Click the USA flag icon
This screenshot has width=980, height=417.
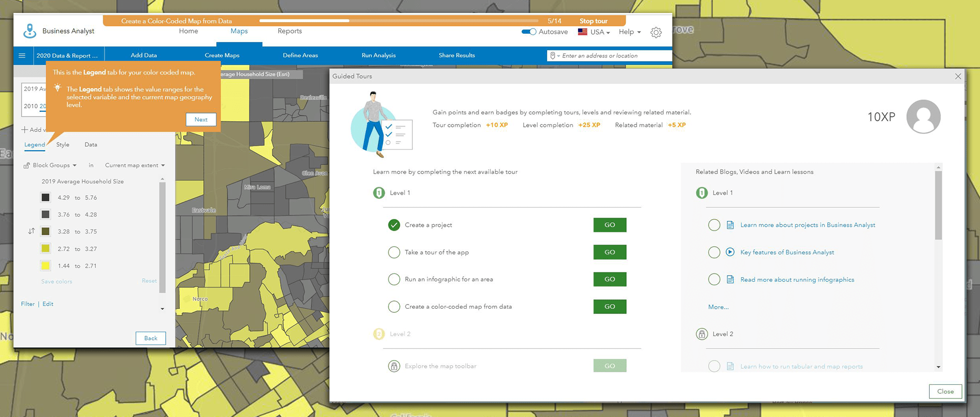(583, 32)
